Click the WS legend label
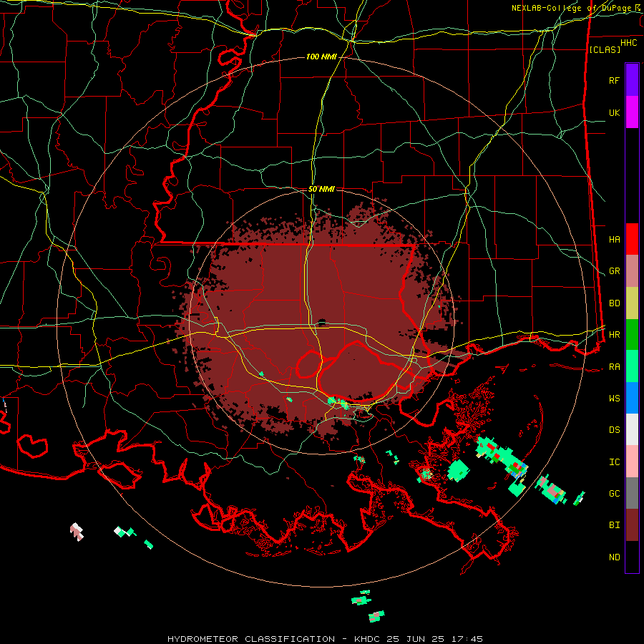The image size is (644, 644). (614, 399)
